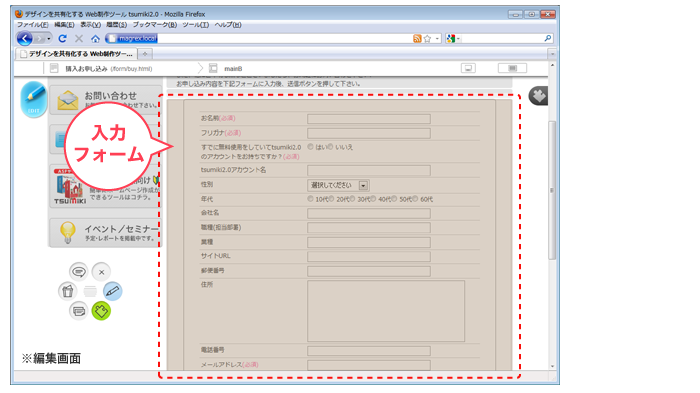Go back with Firefox back arrow
Viewport: 700px width, 393px height.
coord(25,38)
